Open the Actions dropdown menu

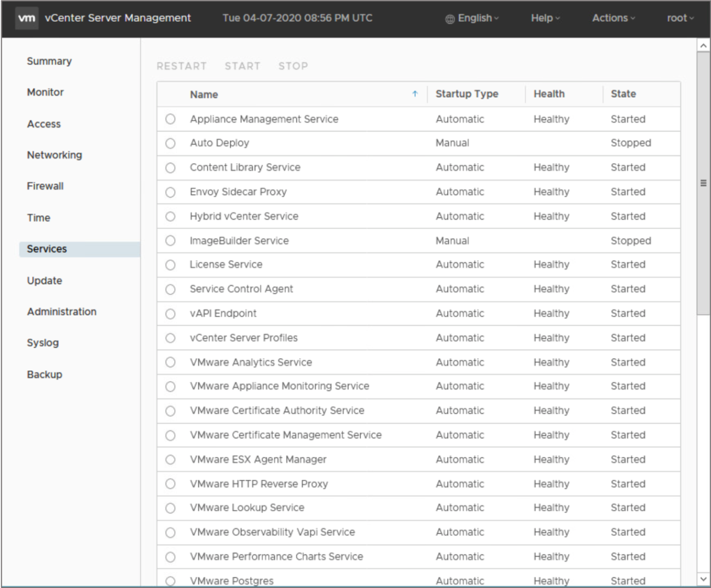tap(614, 18)
